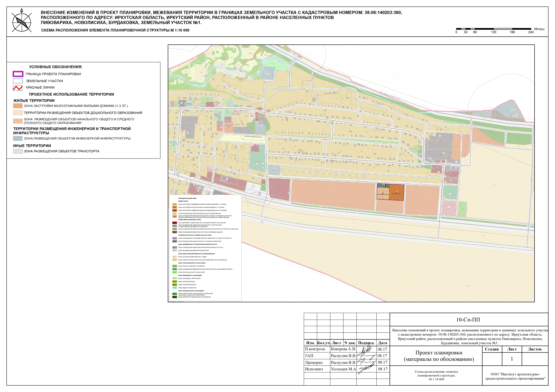Click the '08.17' date in Исполнил row

coord(383,369)
